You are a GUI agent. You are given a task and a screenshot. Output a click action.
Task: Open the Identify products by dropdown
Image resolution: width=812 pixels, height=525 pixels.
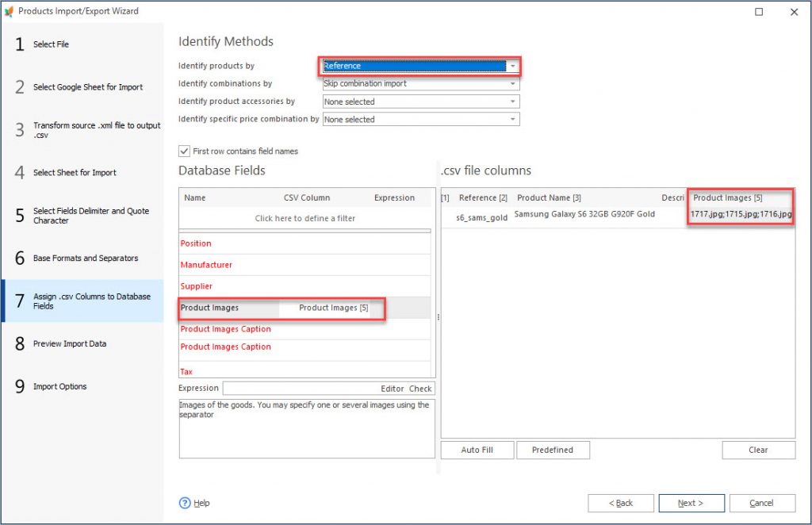coord(513,65)
